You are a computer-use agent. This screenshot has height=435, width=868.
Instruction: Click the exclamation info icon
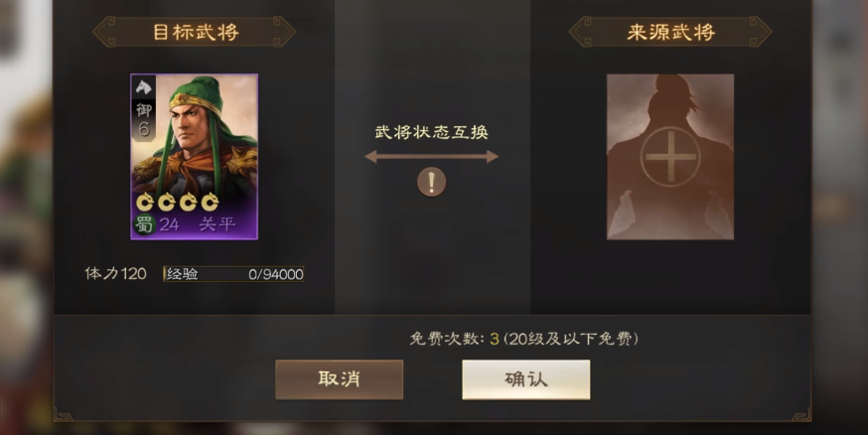(431, 182)
